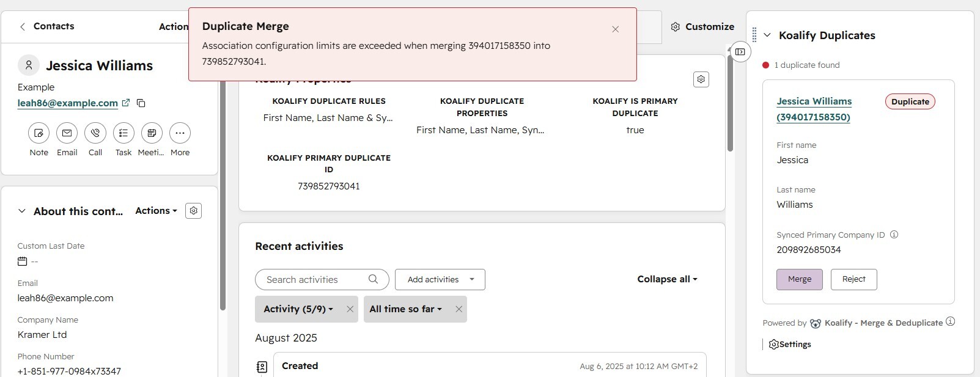This screenshot has width=980, height=377.
Task: Click phone number +1-851-977-0984x73347
Action: pyautogui.click(x=69, y=372)
